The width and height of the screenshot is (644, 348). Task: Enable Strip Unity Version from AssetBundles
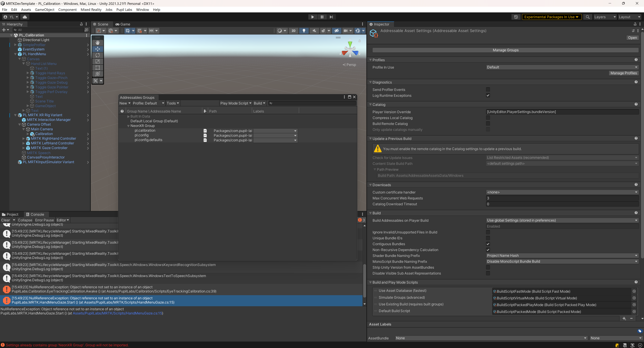(488, 267)
